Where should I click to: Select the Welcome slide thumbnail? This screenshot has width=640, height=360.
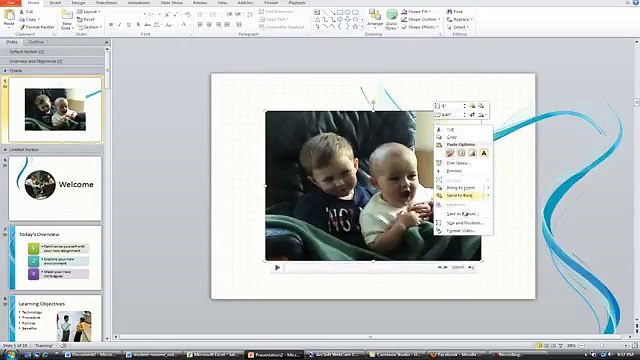tap(55, 188)
